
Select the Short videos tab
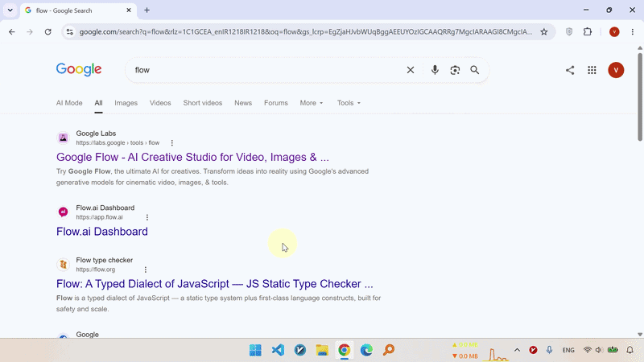click(x=203, y=103)
